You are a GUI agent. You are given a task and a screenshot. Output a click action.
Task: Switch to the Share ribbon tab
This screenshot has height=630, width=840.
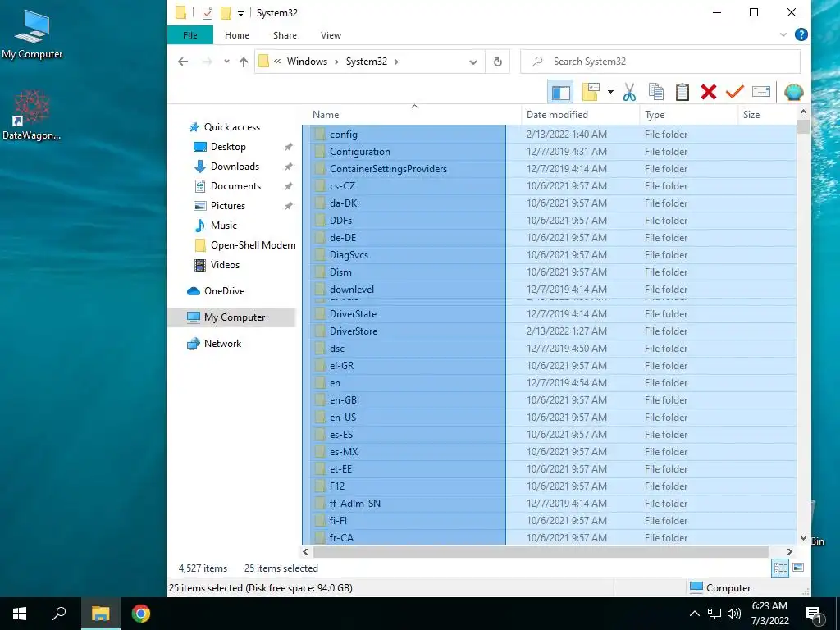point(285,34)
